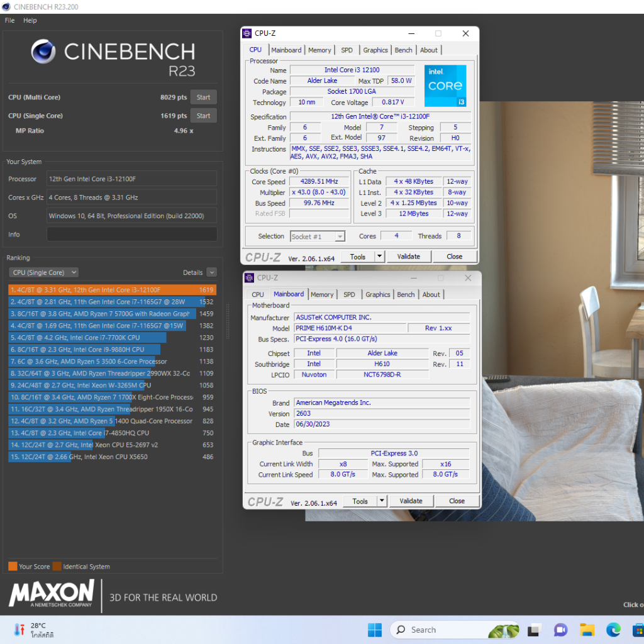Image resolution: width=644 pixels, height=644 pixels.
Task: Click the Info text field in Your System
Action: point(131,235)
